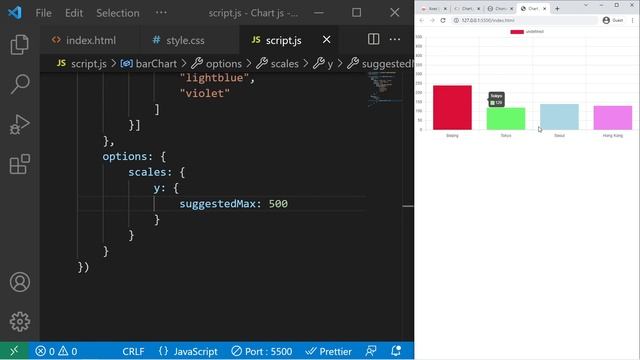Click the green Tokyo bar
The image size is (640, 360).
[x=506, y=119]
